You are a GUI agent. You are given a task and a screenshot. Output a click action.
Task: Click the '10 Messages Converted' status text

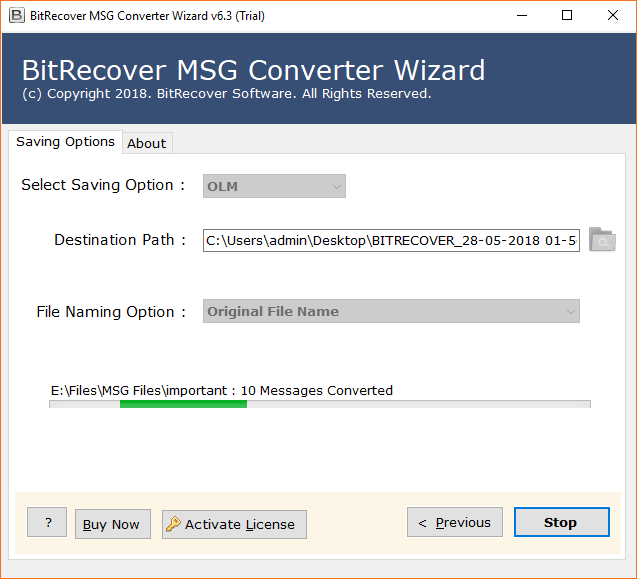[316, 390]
